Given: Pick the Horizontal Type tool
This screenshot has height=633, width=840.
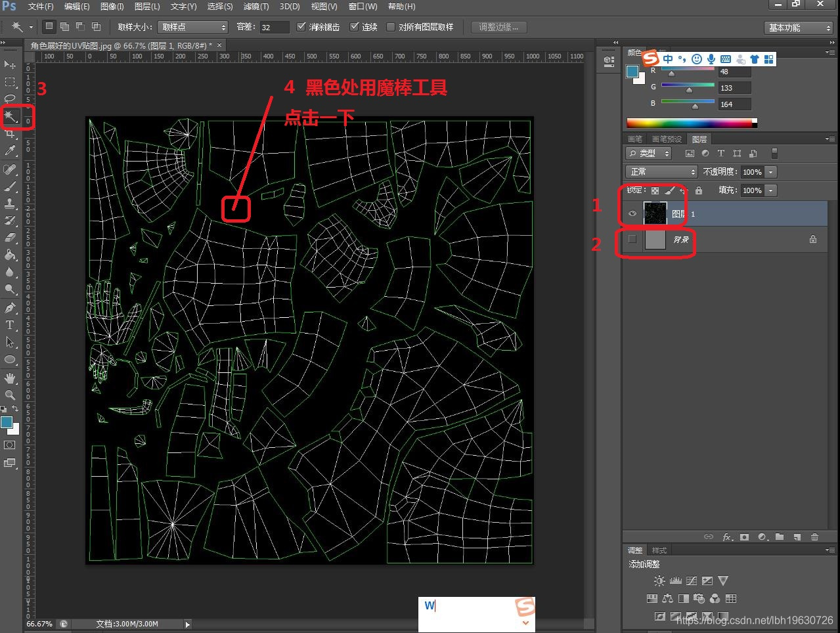Looking at the screenshot, I should click(11, 325).
